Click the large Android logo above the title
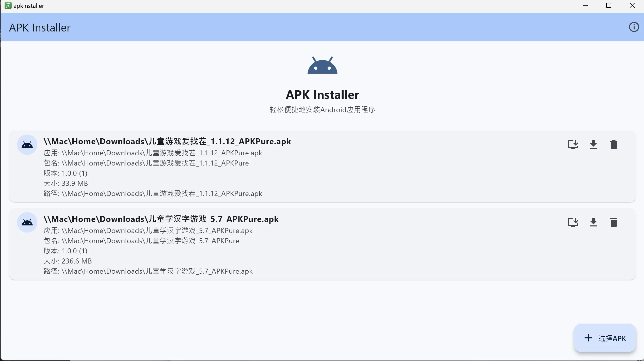644x361 pixels. click(x=322, y=65)
